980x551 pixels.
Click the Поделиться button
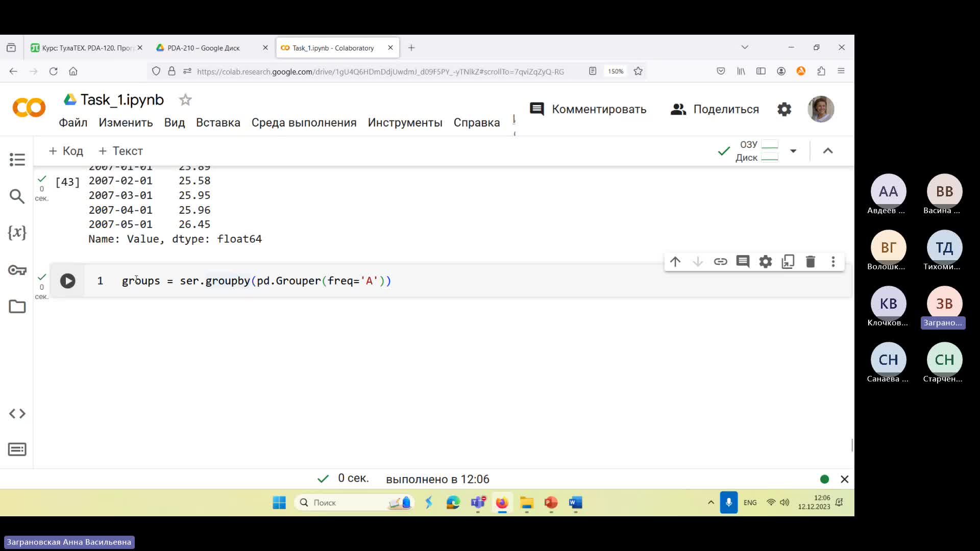click(715, 109)
